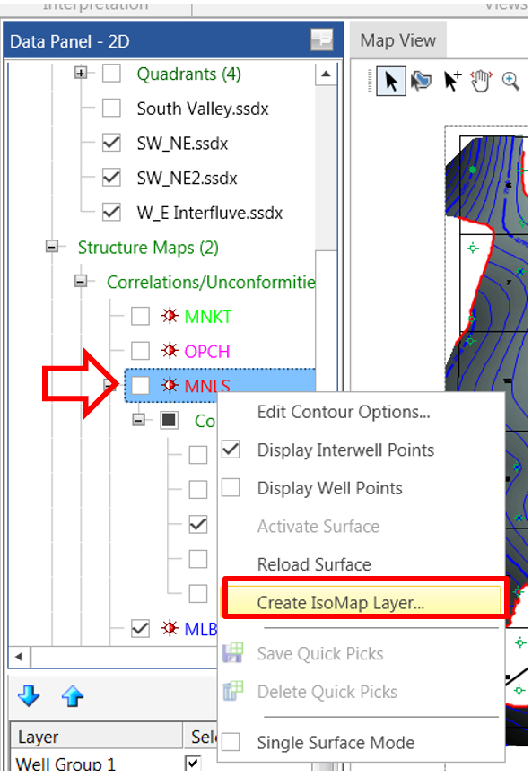This screenshot has height=777, width=532.
Task: Open Edit Contour Options menu entry
Action: tap(344, 412)
